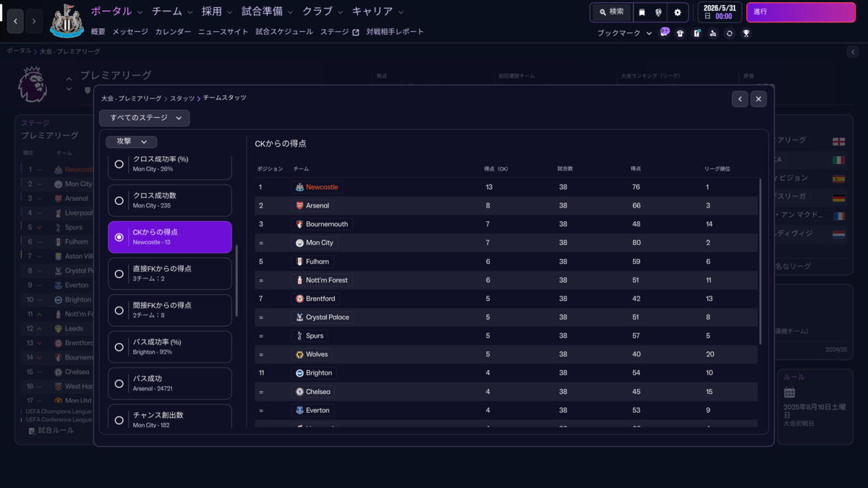Click Newcastle team name in stats table
The image size is (868, 488).
point(322,187)
